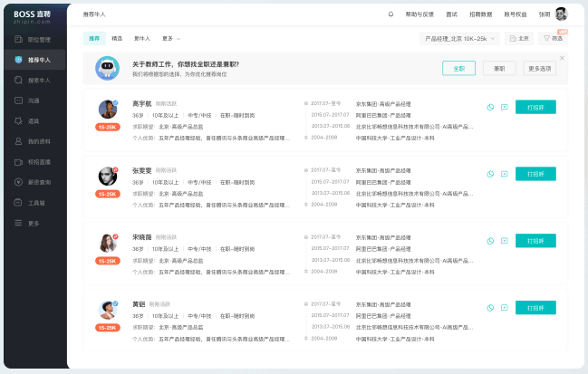Image resolution: width=588 pixels, height=374 pixels.
Task: Click 中国科技大学 education line in 宋晓薇 row
Action: [395, 272]
